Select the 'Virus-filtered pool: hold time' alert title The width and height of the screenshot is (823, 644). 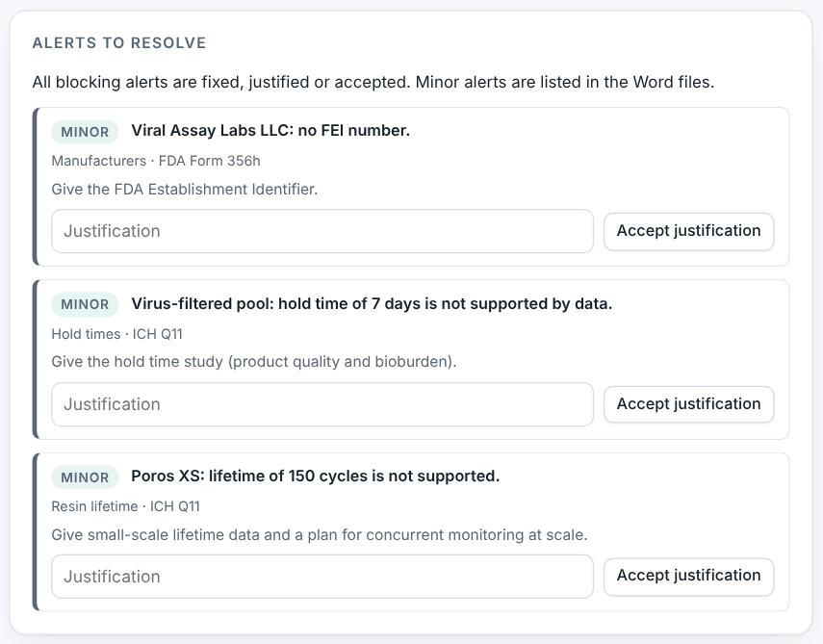[372, 304]
